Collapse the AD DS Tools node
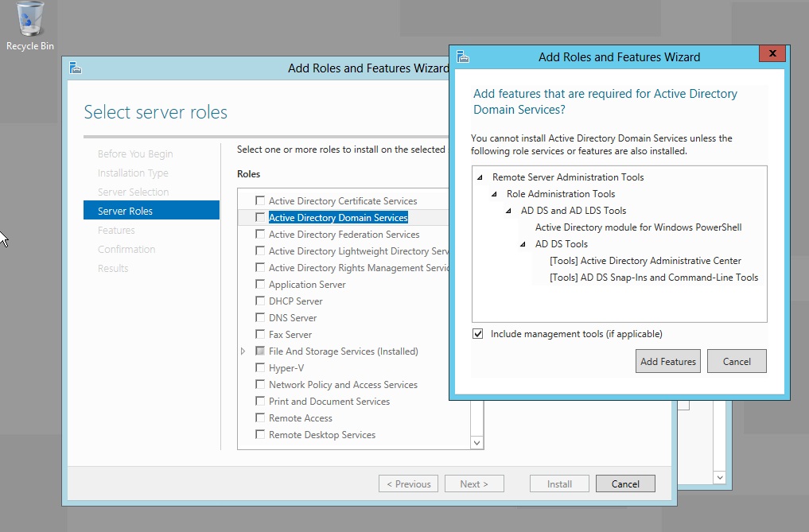The width and height of the screenshot is (809, 532). 523,244
